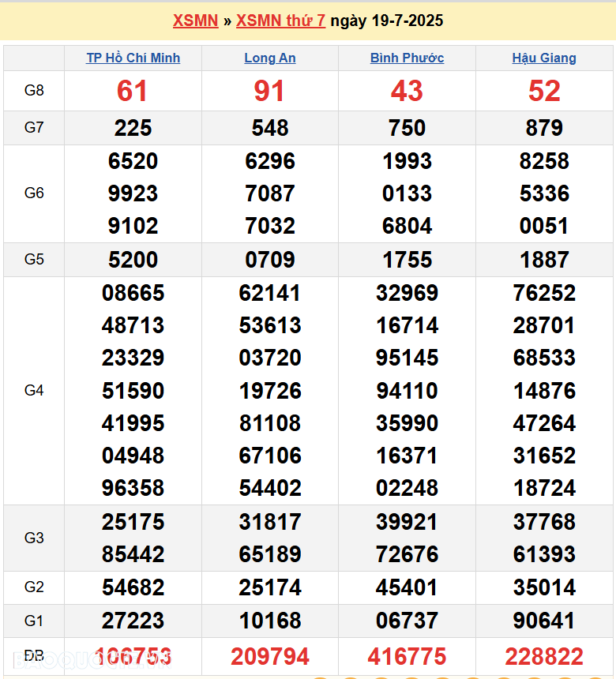Click Long An G8 number 91

pyautogui.click(x=270, y=91)
